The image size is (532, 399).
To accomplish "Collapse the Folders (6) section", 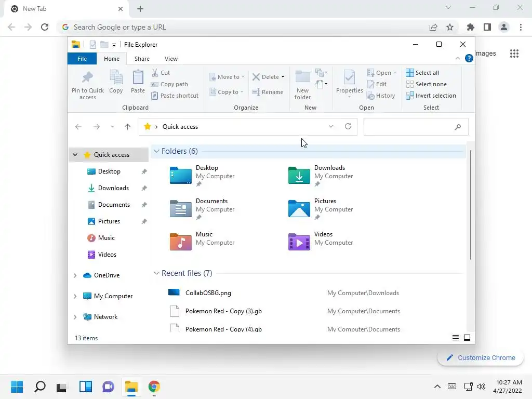I will pyautogui.click(x=156, y=151).
